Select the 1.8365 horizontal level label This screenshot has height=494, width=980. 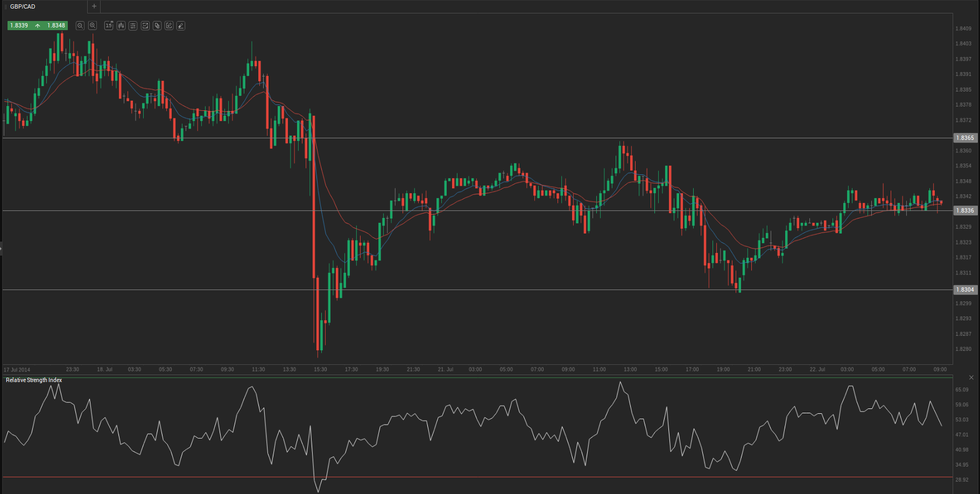coord(965,138)
